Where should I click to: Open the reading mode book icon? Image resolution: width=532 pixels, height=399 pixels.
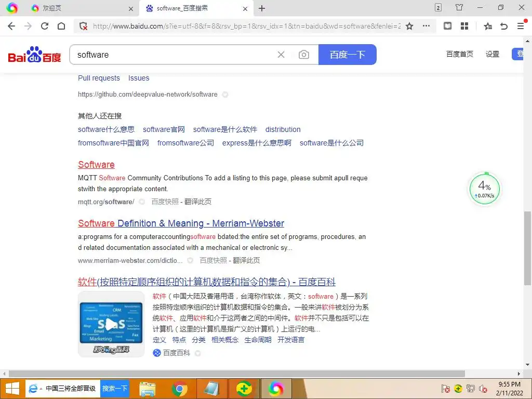(447, 26)
